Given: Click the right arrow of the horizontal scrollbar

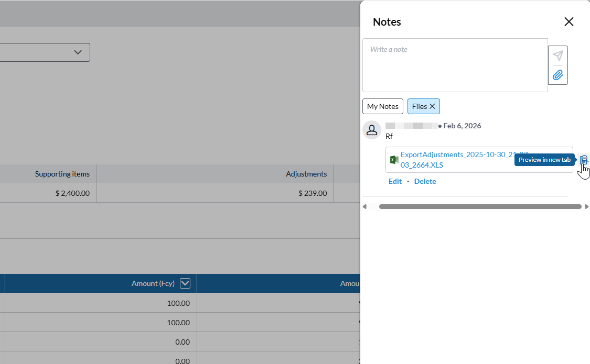Looking at the screenshot, I should coord(586,207).
